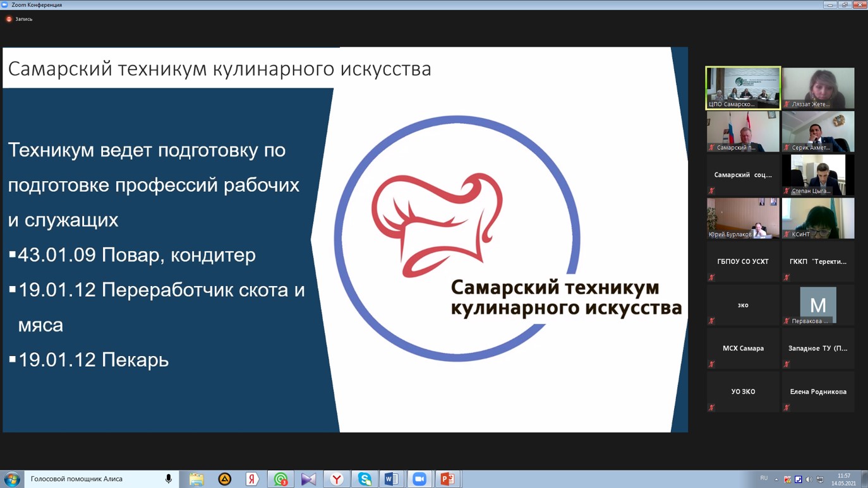The image size is (868, 488).
Task: Select the ГБПОУ СО УСХТ participant tile
Action: (743, 261)
